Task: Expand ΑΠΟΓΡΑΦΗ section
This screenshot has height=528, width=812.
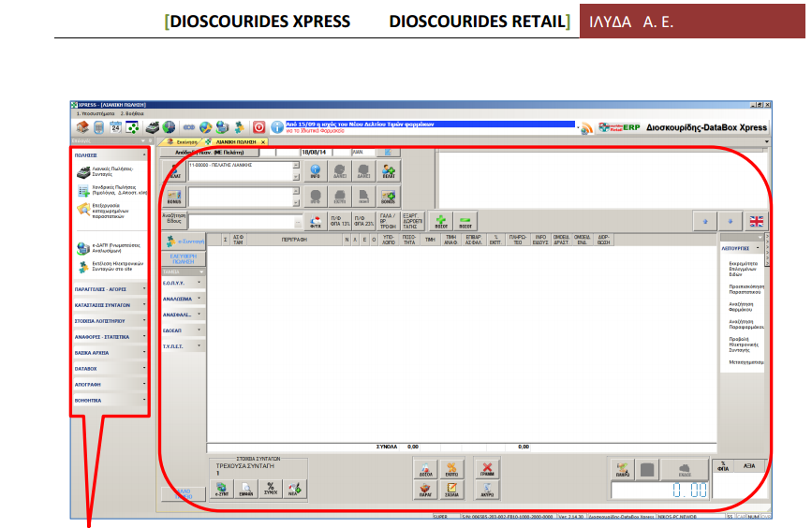Action: (x=110, y=385)
